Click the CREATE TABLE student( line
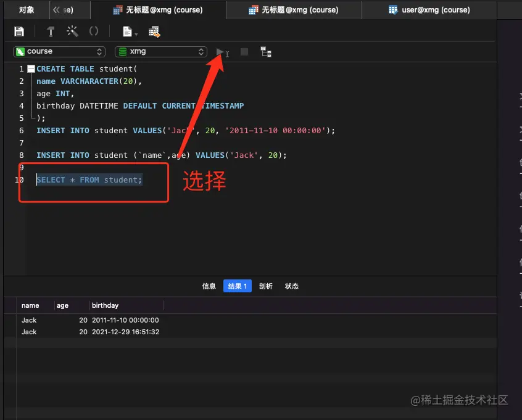This screenshot has width=522, height=420. pos(86,69)
